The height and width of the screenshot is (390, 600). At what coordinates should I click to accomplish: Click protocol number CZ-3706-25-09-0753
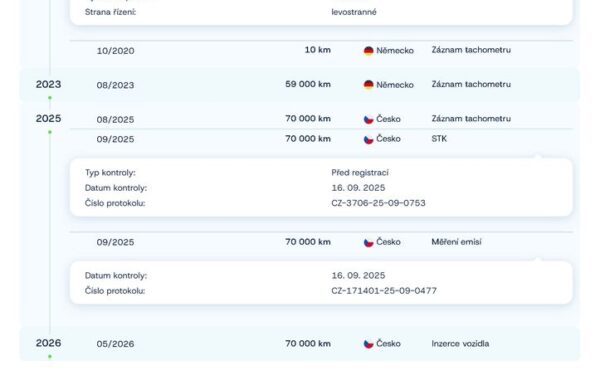click(378, 203)
